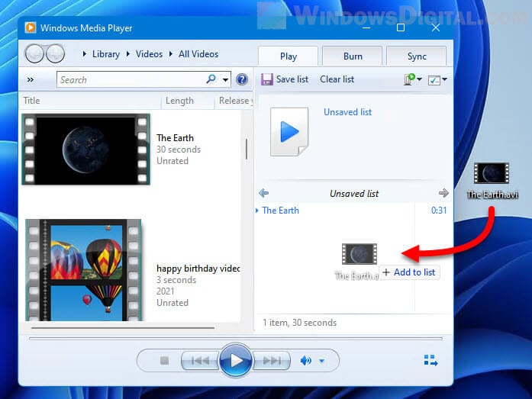Viewport: 532px width, 399px height.
Task: Mute the volume speaker icon
Action: point(306,360)
